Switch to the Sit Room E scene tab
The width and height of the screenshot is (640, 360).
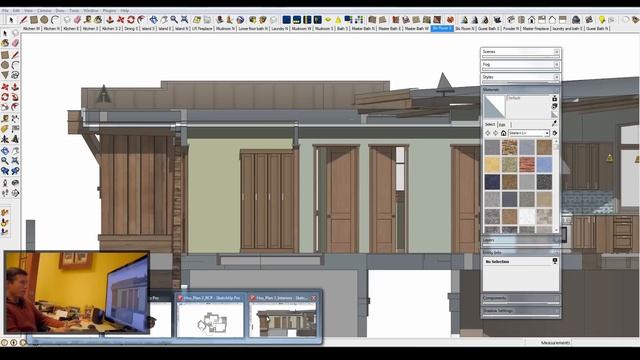click(x=442, y=29)
